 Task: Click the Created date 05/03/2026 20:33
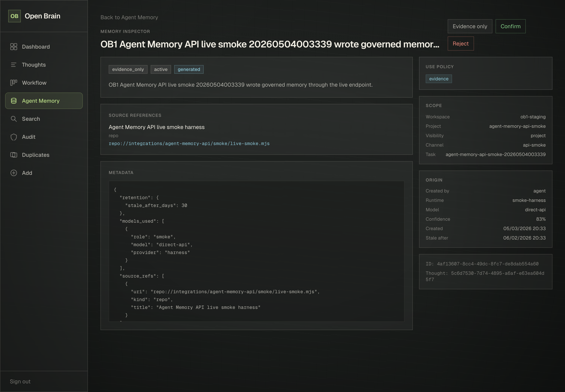coord(524,229)
